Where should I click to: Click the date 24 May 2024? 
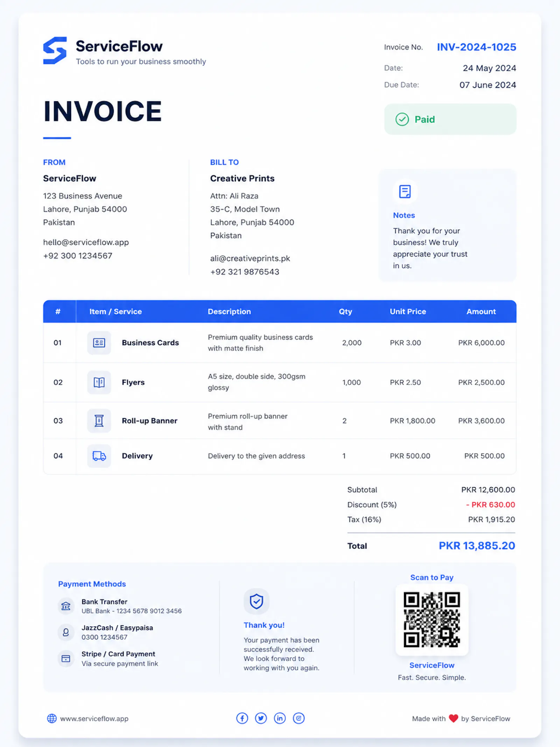point(489,68)
